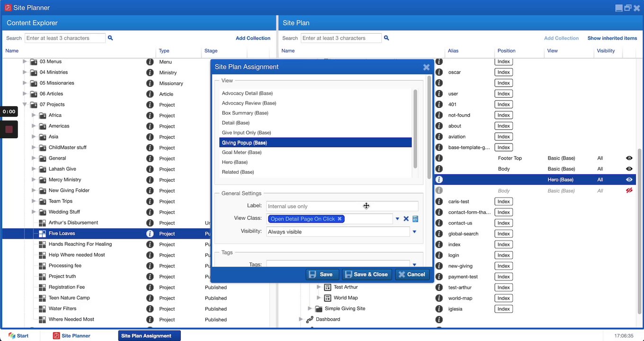This screenshot has height=341, width=644.
Task: Click Dashboard route icon in Site Plan
Action: (x=310, y=319)
